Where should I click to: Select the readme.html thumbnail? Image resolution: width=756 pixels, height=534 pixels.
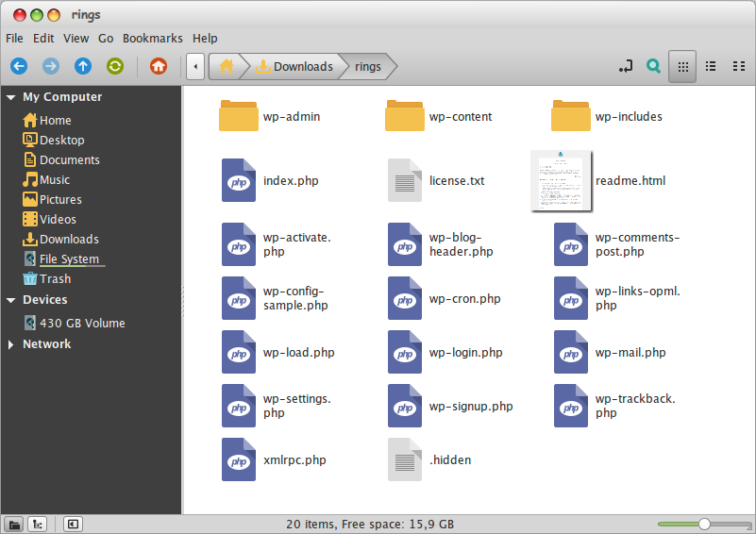tap(562, 181)
